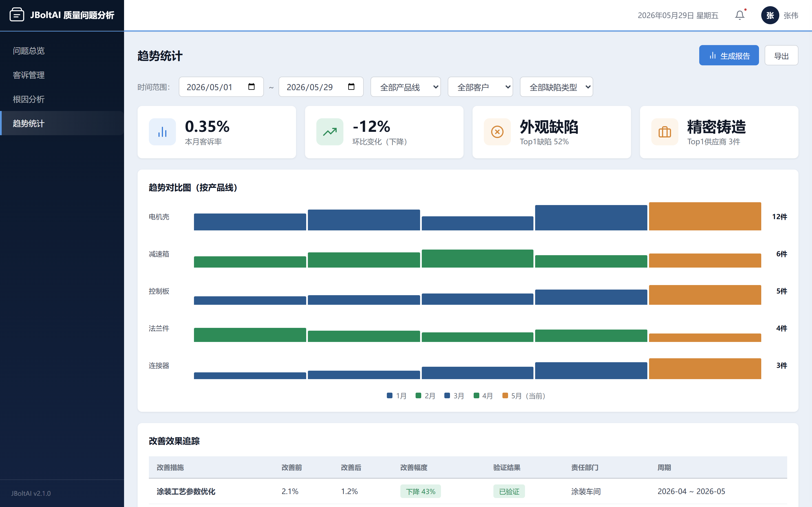Click the start date field 2026/05/01
This screenshot has height=507, width=812.
[221, 87]
